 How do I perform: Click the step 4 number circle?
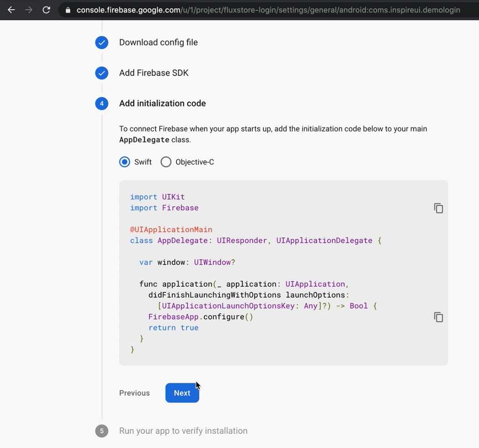pos(102,104)
